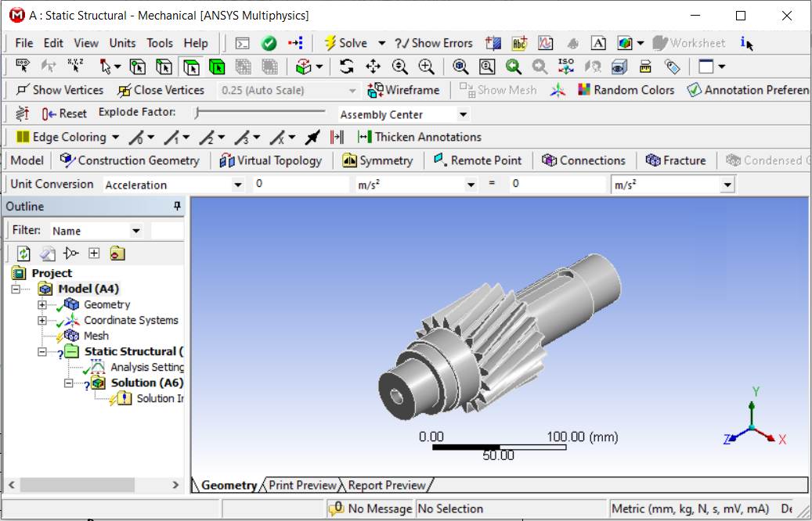This screenshot has width=812, height=521.
Task: Click the Remote Point toolbar button
Action: point(478,160)
